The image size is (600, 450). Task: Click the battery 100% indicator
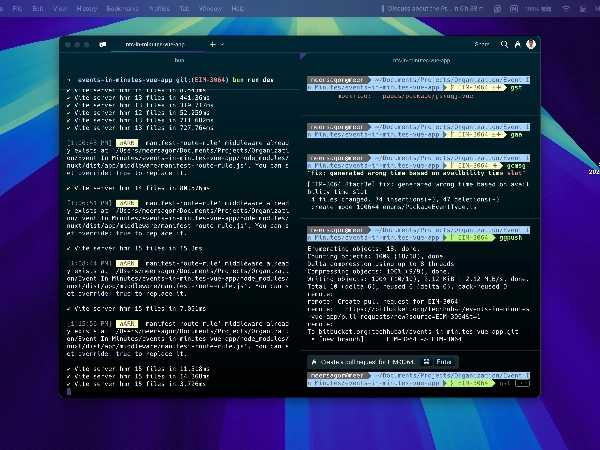click(539, 9)
